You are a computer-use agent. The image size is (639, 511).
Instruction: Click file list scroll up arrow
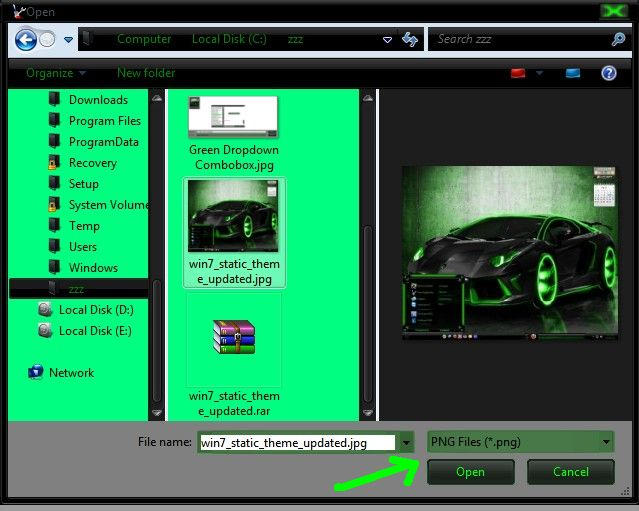point(368,98)
